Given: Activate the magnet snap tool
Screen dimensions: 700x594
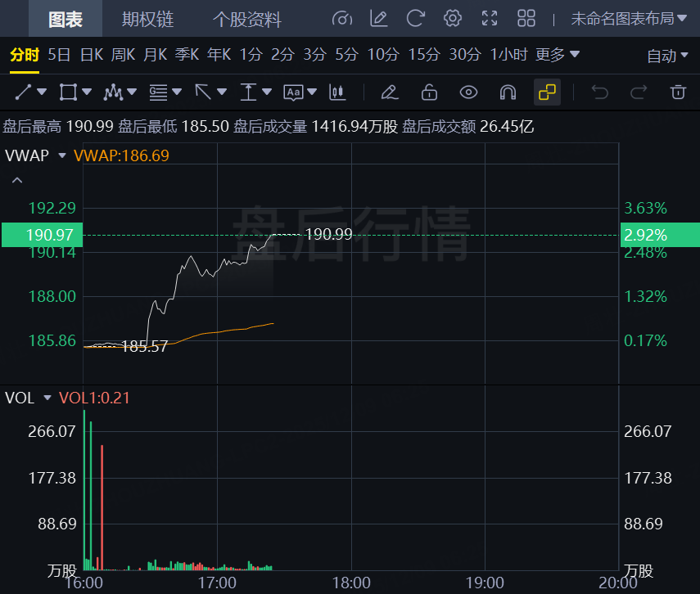Looking at the screenshot, I should click(x=508, y=92).
